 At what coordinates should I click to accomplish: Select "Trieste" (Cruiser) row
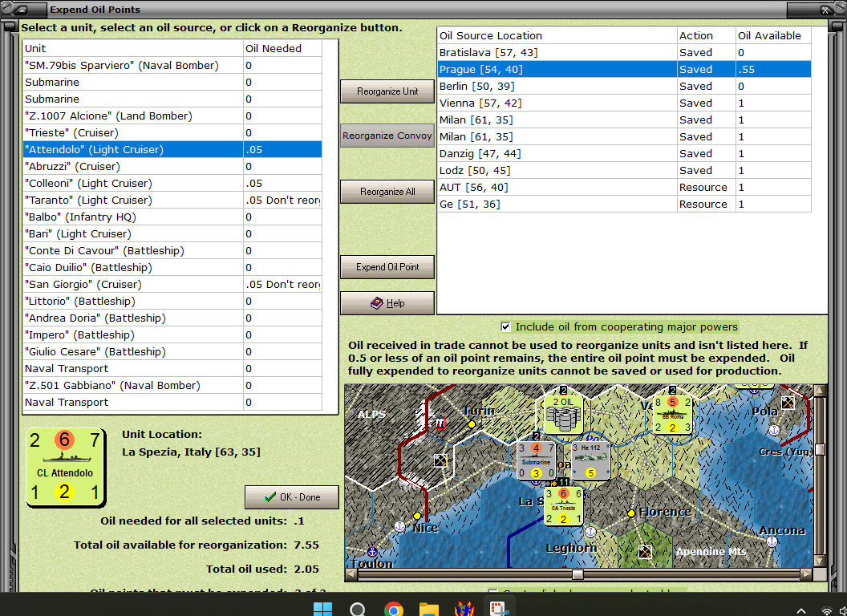(x=172, y=132)
